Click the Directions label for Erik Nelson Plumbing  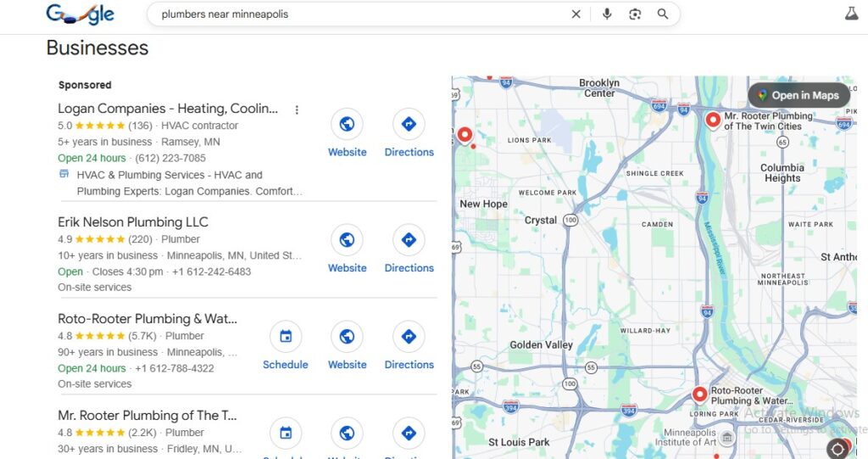tap(409, 268)
